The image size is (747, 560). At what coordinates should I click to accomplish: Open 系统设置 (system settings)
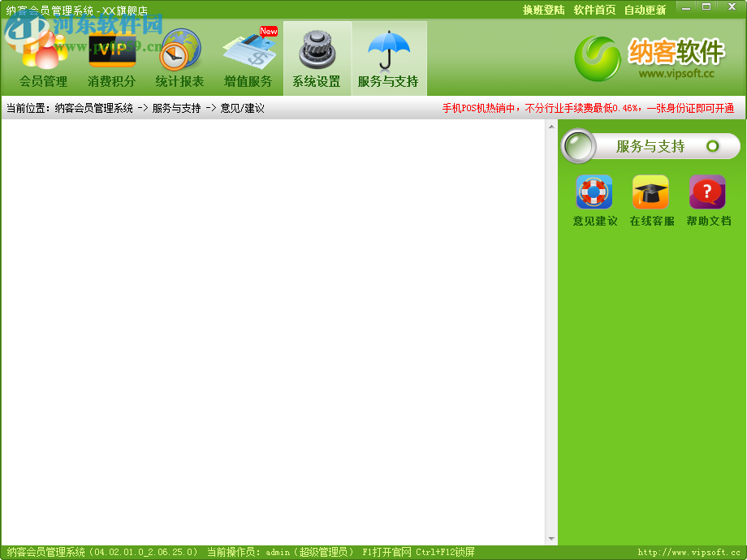pyautogui.click(x=317, y=57)
